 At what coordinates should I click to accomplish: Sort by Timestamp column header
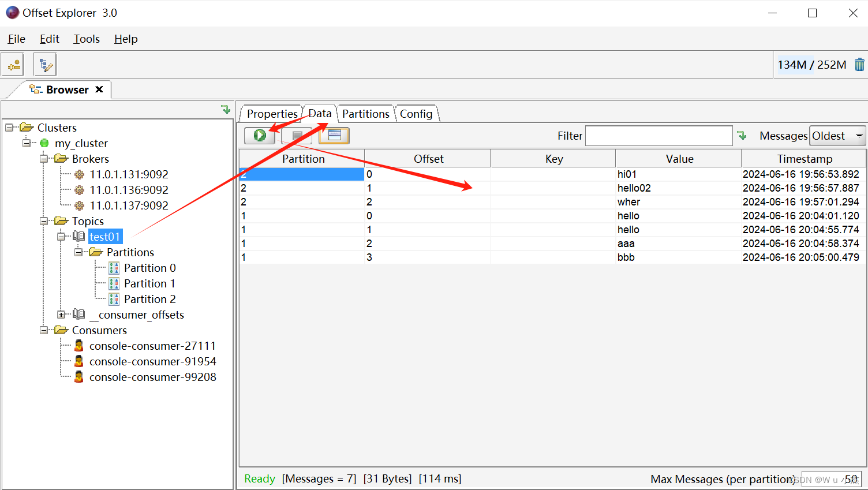804,159
